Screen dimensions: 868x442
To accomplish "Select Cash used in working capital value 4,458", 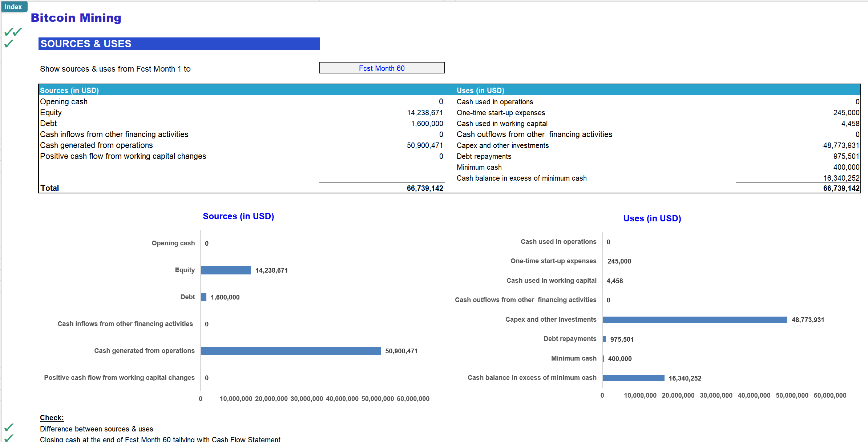I will 850,124.
